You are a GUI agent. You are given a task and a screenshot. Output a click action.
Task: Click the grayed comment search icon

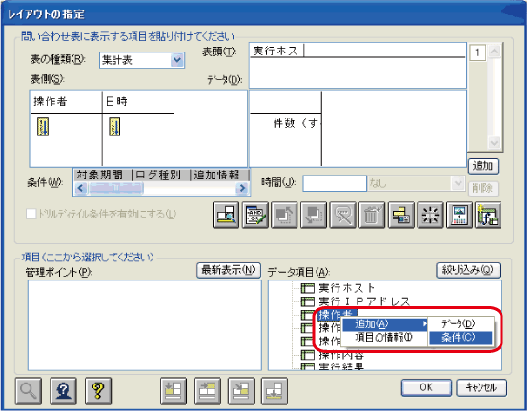pos(342,216)
